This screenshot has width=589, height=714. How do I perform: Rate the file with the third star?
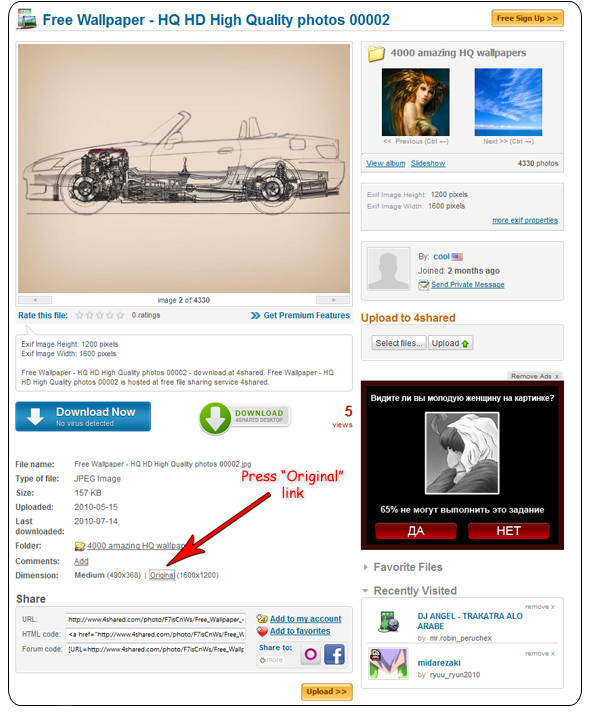click(x=100, y=315)
